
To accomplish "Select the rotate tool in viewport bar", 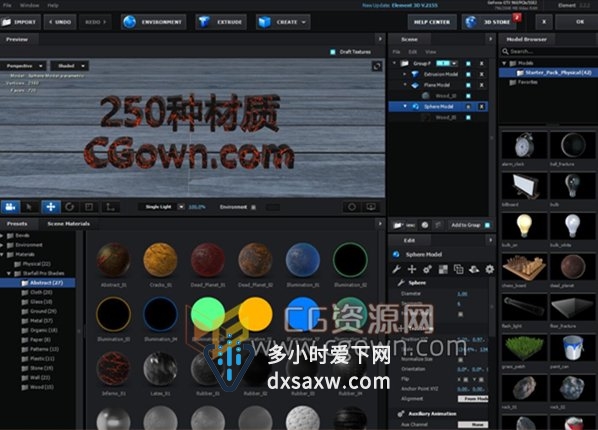I will click(69, 207).
